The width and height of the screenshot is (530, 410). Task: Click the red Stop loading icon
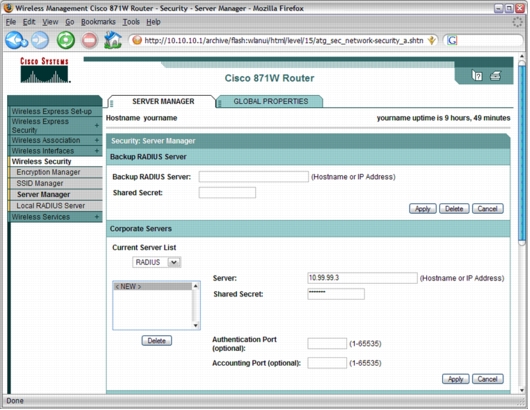[90, 41]
